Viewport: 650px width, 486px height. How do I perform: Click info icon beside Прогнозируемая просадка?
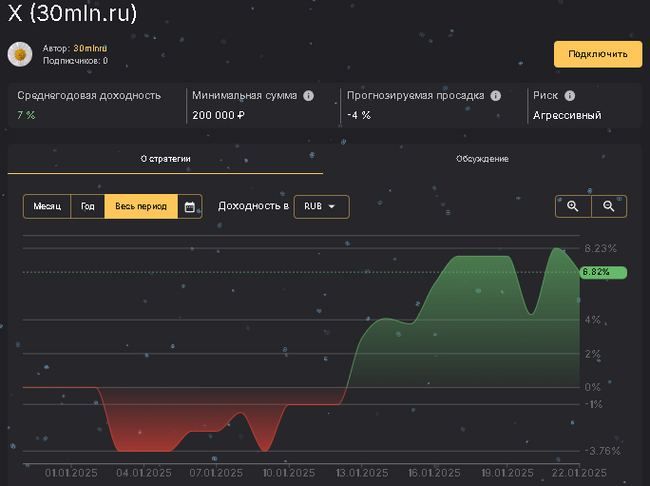[493, 96]
